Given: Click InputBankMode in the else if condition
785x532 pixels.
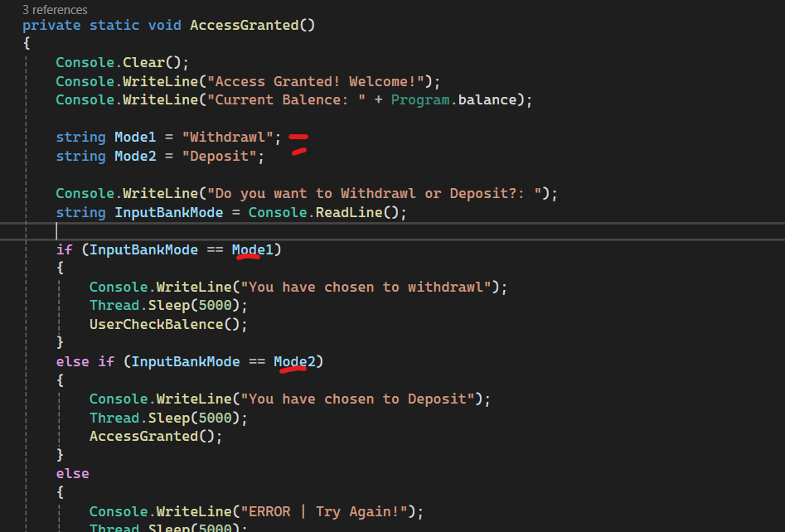Looking at the screenshot, I should 185,362.
